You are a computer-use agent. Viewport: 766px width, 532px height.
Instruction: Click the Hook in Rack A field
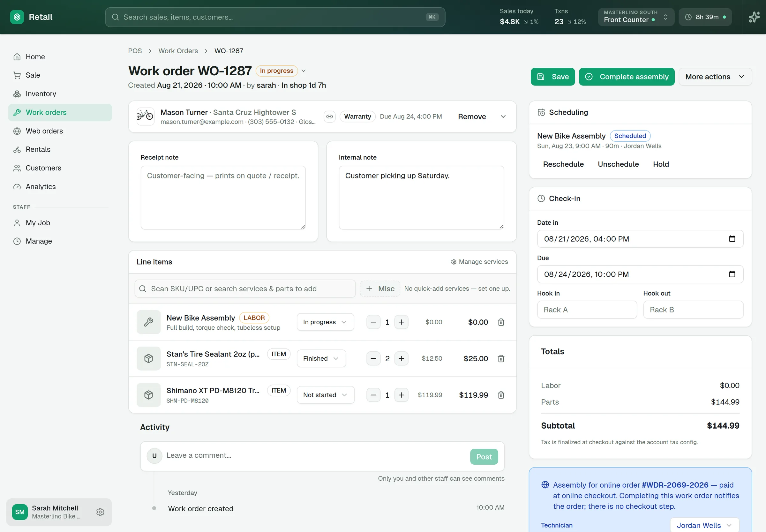coord(587,310)
